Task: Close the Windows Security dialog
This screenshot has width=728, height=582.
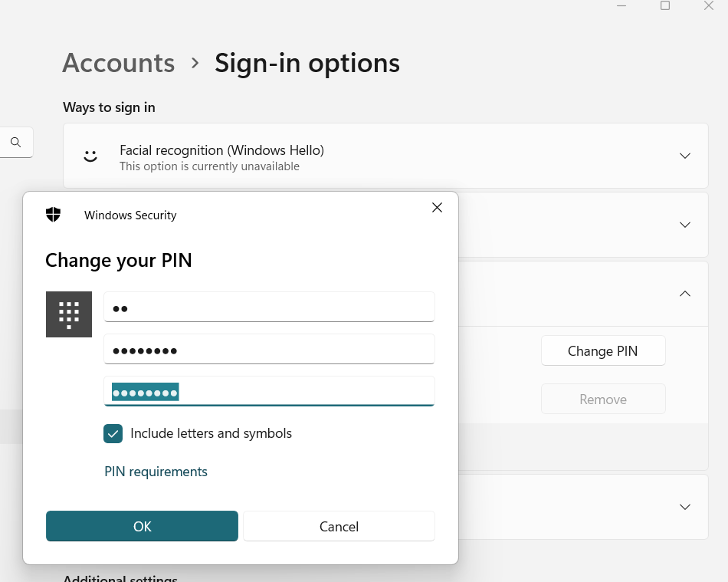Action: 437,208
